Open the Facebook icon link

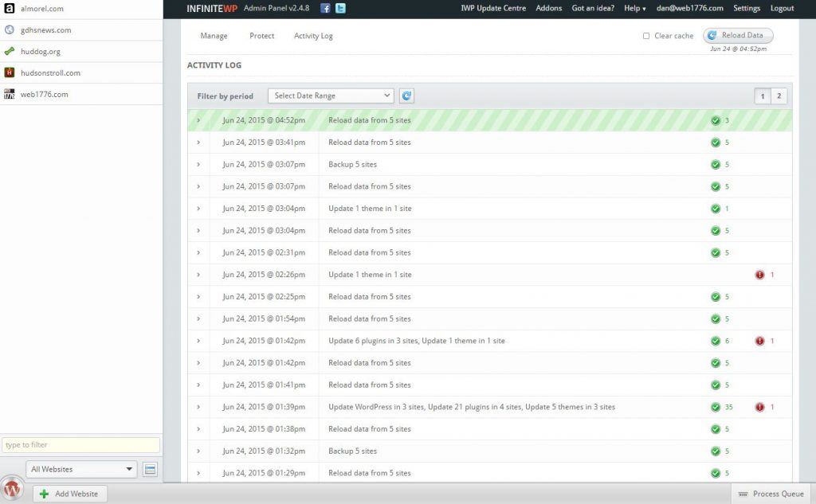click(x=325, y=8)
